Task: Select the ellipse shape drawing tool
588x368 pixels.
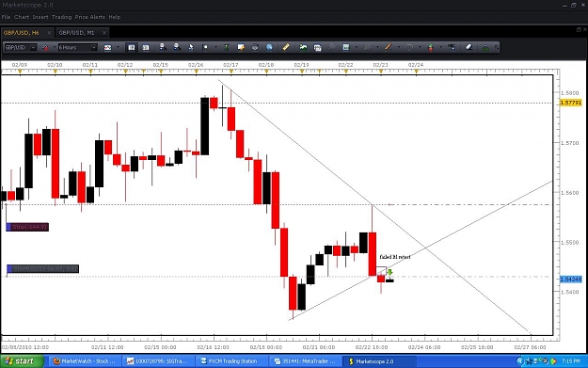Action: pos(409,47)
